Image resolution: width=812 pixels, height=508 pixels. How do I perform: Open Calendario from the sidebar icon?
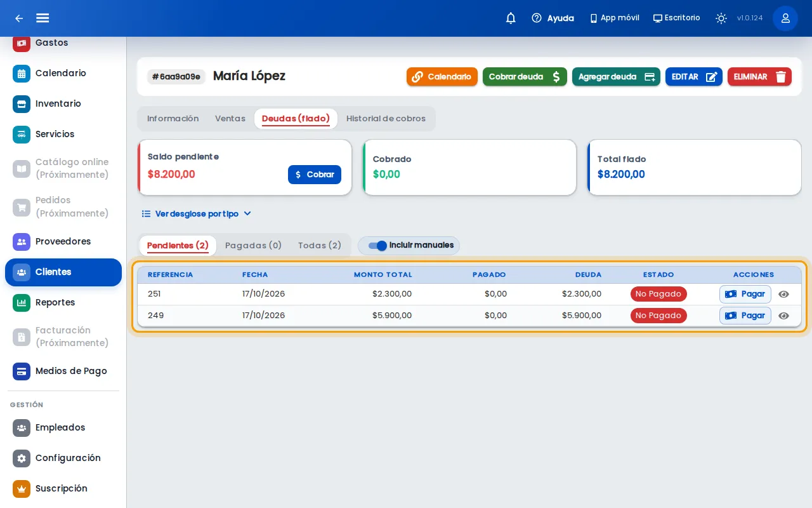tap(22, 73)
